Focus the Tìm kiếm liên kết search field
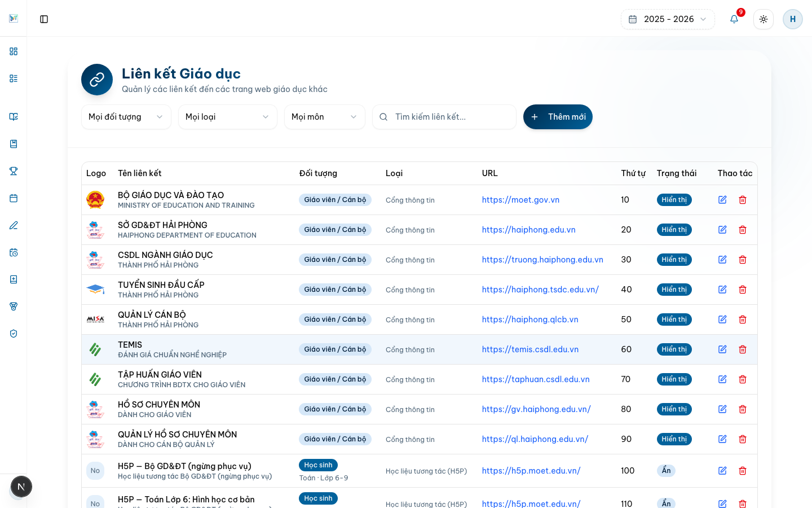The height and width of the screenshot is (508, 812). [x=444, y=117]
